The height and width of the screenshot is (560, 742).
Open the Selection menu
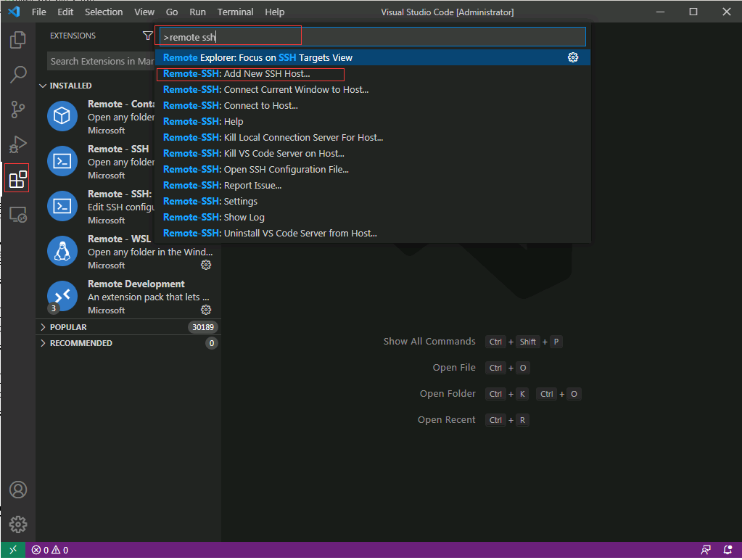(104, 12)
